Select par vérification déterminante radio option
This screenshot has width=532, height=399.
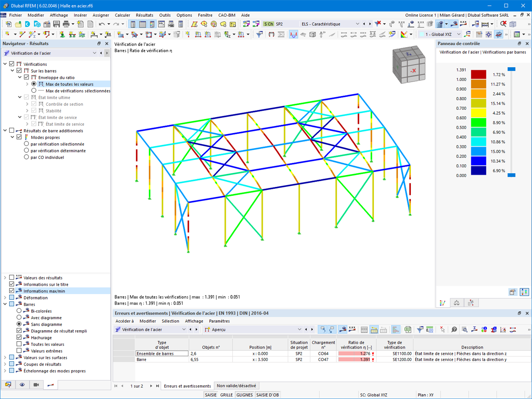pos(26,150)
